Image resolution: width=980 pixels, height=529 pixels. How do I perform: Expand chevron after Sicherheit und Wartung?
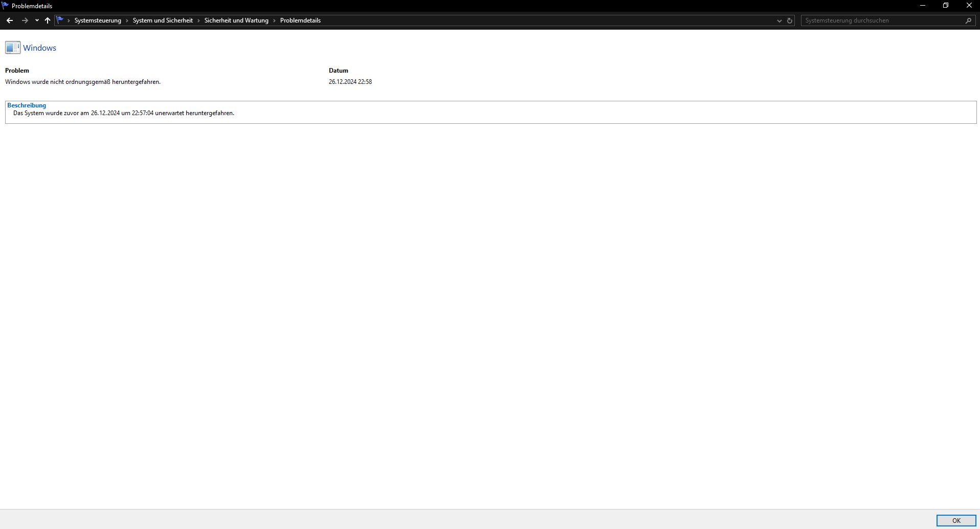click(x=274, y=20)
